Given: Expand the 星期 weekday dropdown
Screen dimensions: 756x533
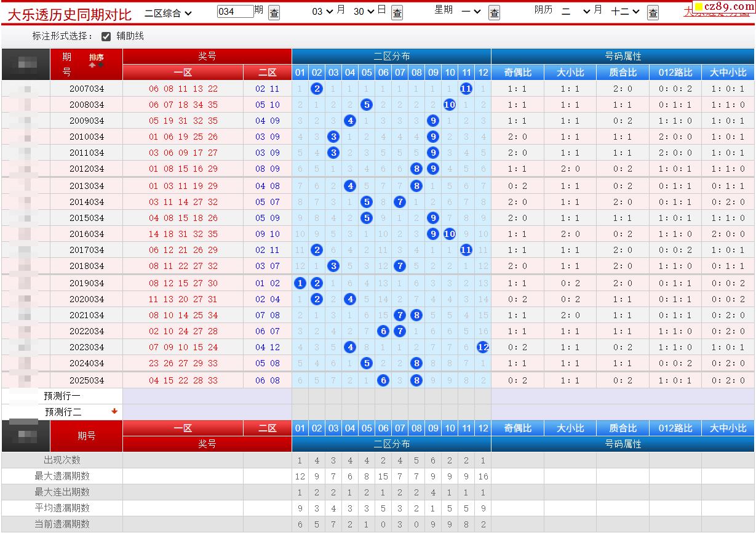Looking at the screenshot, I should tap(471, 12).
